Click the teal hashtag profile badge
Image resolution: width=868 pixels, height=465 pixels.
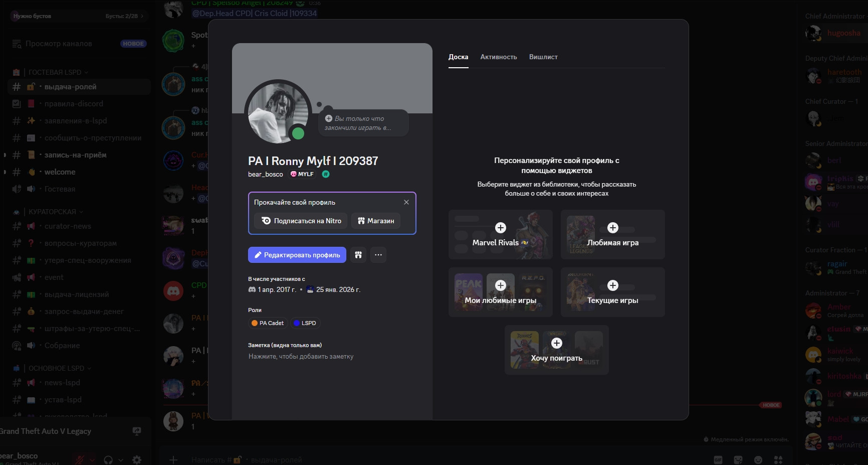[326, 174]
